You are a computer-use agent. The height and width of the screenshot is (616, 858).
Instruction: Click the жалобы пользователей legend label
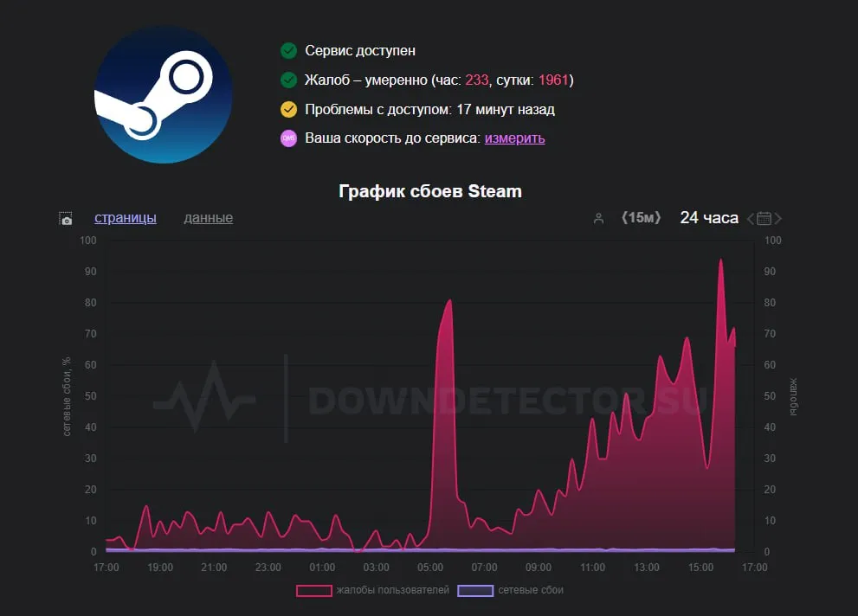[x=393, y=590]
